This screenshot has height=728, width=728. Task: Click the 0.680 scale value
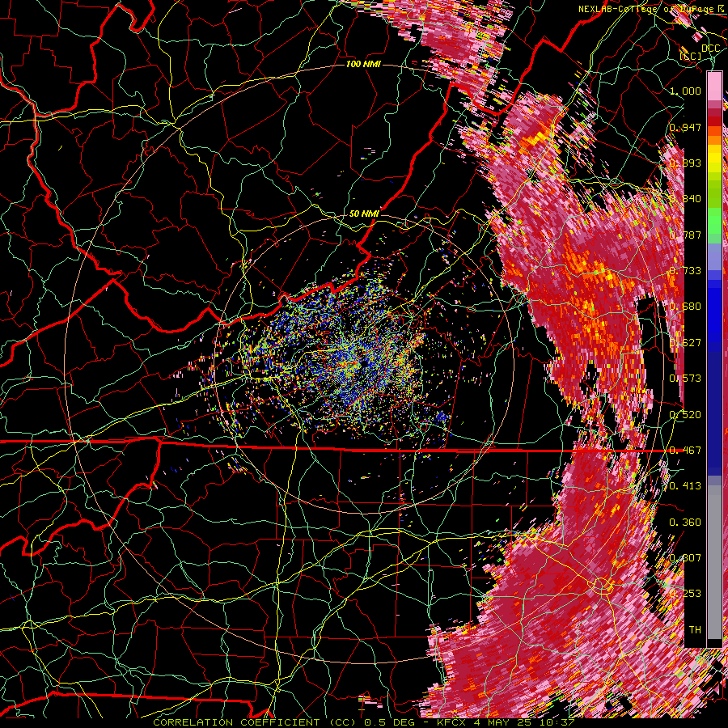[685, 307]
